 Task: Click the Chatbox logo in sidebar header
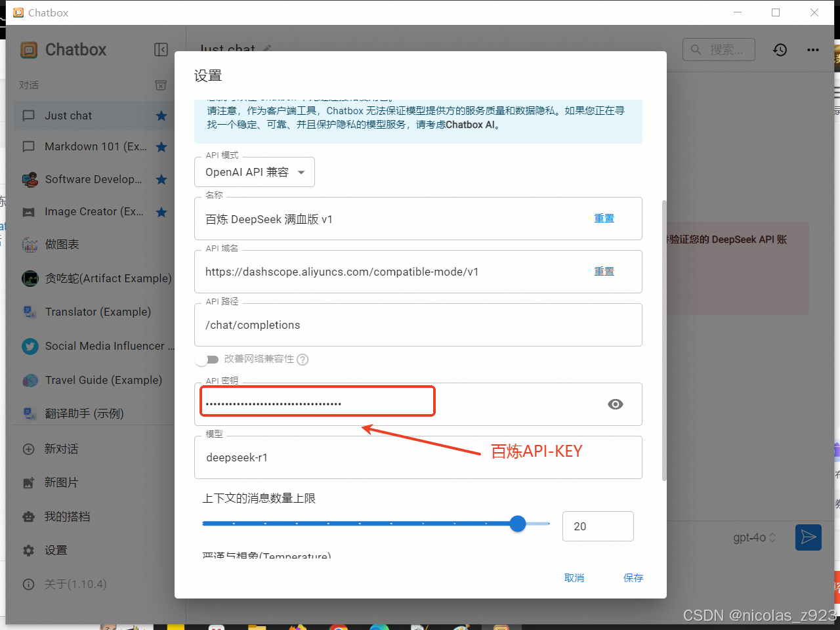tap(29, 50)
